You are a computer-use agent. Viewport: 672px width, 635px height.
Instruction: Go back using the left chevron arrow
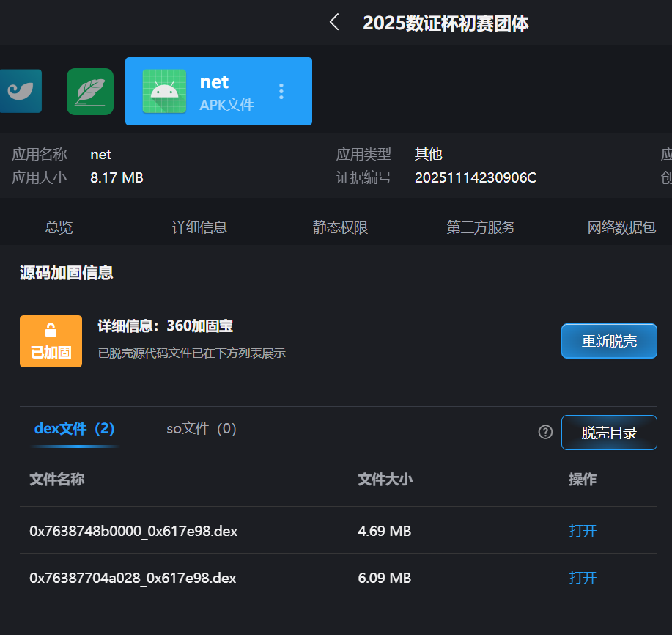(x=334, y=23)
